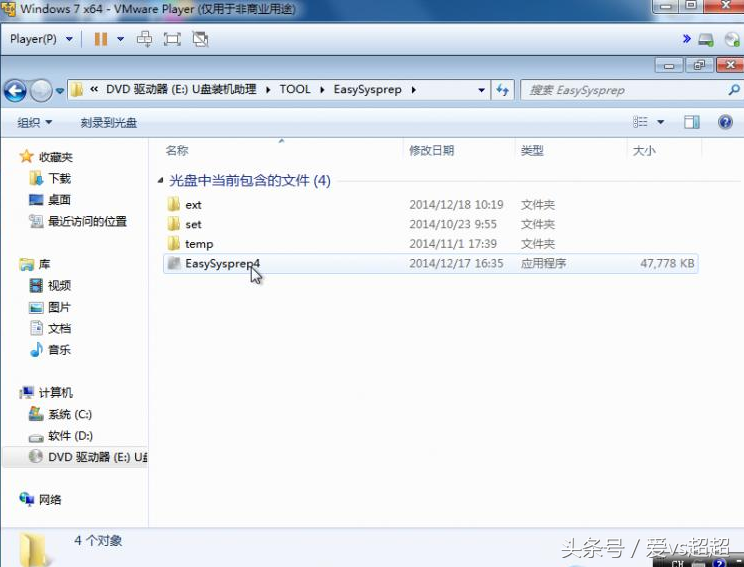Select DVD 驱动器 (E:) in navigation pane
The image size is (744, 567).
click(x=76, y=457)
